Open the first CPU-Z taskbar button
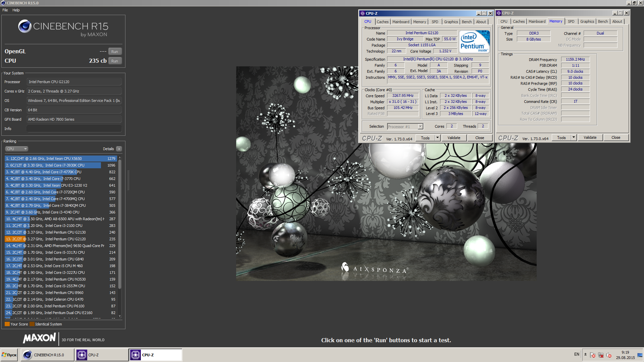This screenshot has width=644, height=362. [x=102, y=355]
